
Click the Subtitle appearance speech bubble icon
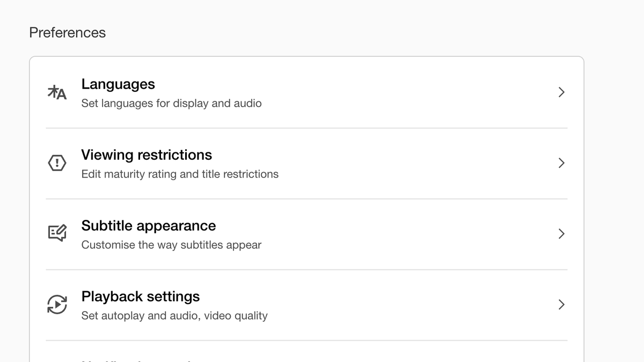[56, 233]
